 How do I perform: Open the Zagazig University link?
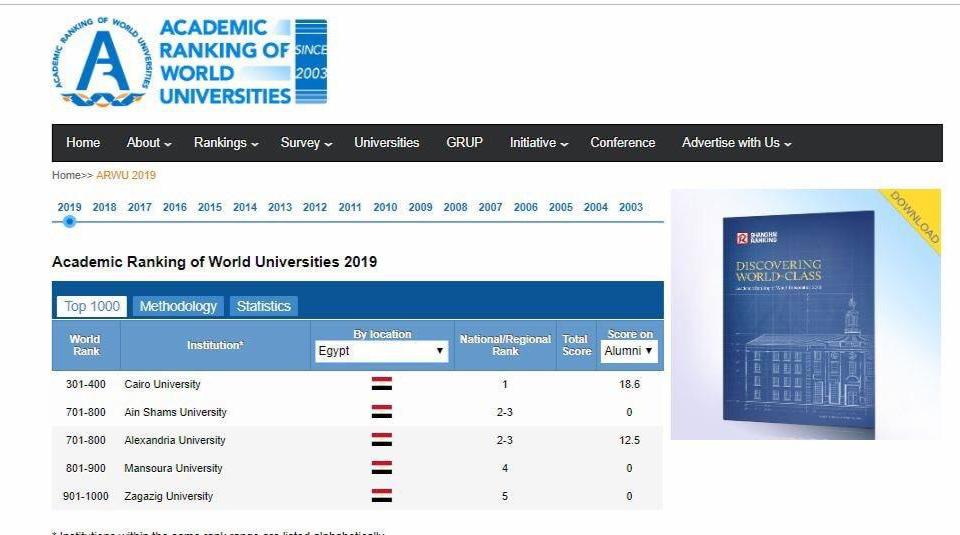[168, 496]
